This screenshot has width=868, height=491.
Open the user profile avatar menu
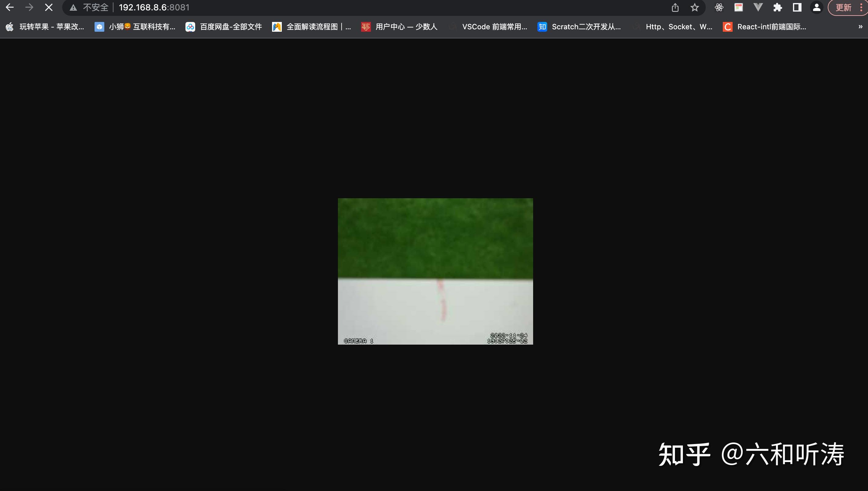pyautogui.click(x=817, y=7)
